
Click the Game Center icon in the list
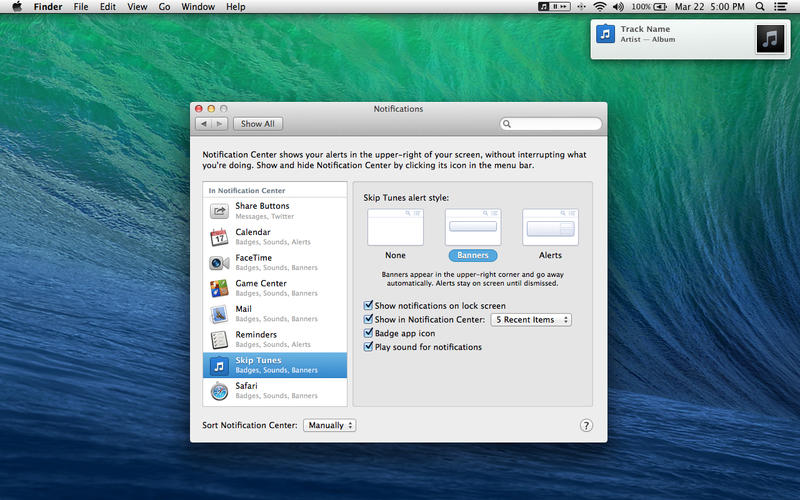click(219, 288)
